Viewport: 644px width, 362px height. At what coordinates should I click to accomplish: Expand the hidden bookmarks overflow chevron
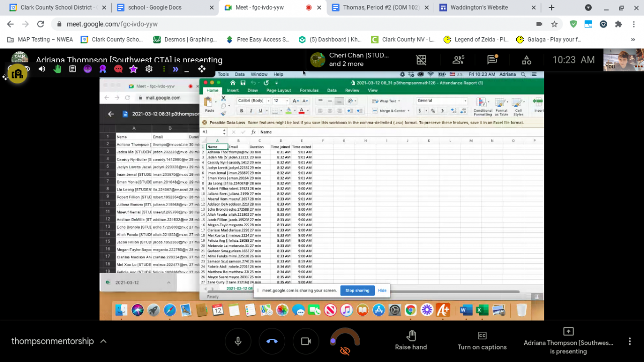tap(633, 40)
